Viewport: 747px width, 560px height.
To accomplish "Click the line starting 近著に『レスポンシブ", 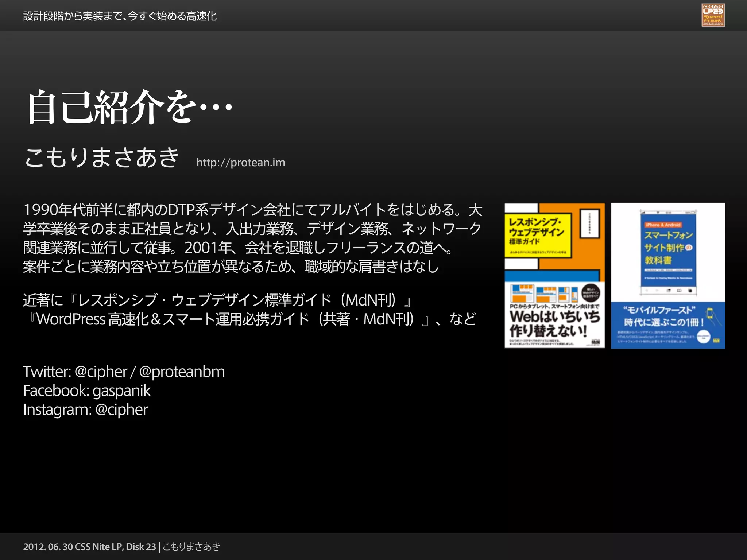I will (x=218, y=300).
